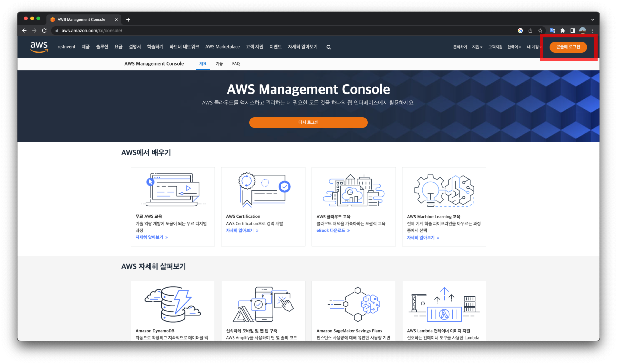Open the search magnifier icon

coord(329,47)
